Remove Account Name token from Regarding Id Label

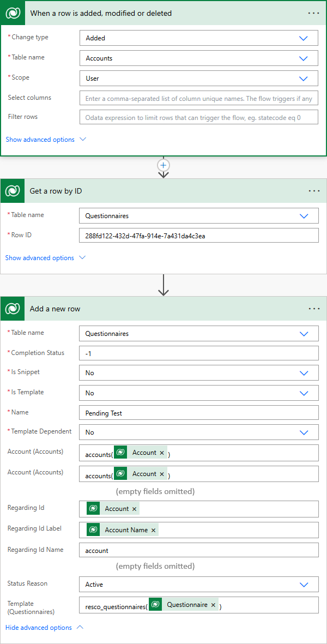point(154,530)
